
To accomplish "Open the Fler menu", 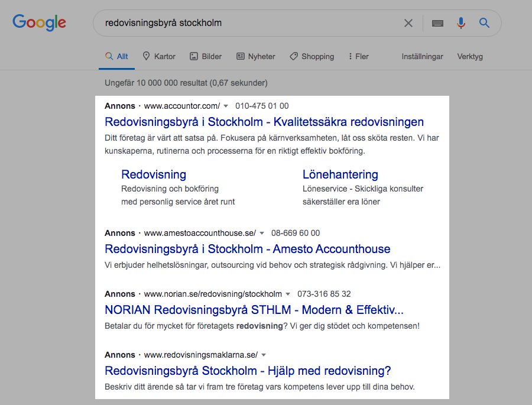I will pos(358,56).
